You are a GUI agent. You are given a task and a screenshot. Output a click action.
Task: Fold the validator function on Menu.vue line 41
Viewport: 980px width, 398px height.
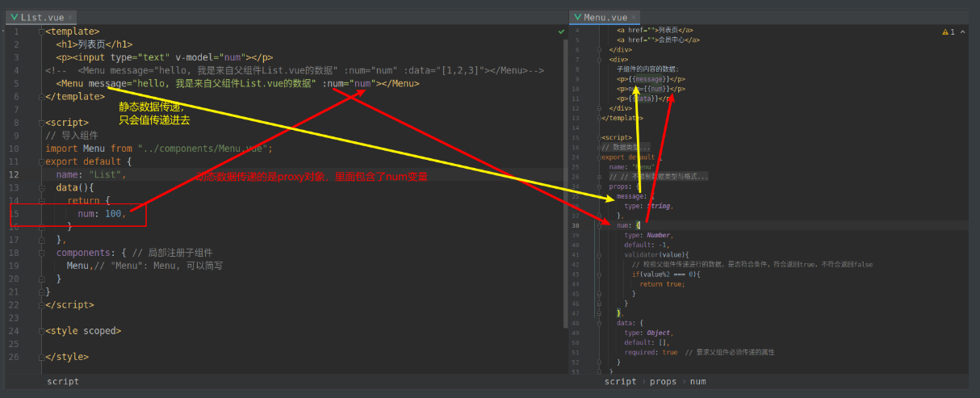click(599, 254)
